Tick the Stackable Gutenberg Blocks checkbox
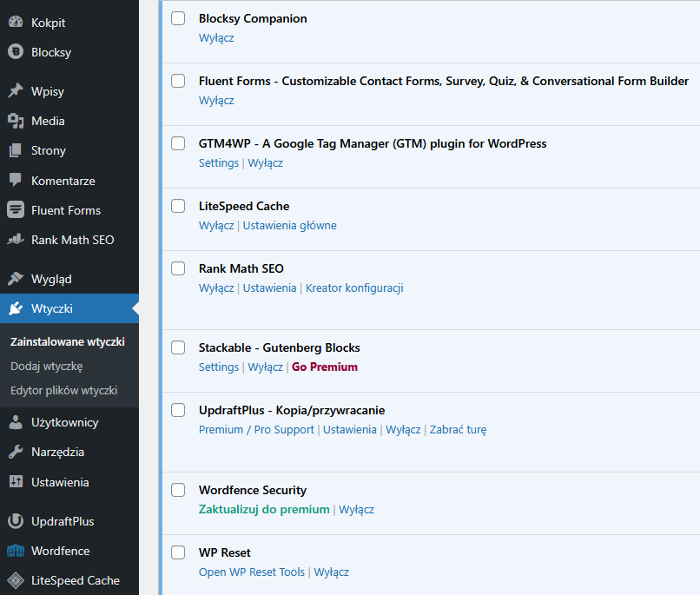The width and height of the screenshot is (700, 595). pos(178,347)
